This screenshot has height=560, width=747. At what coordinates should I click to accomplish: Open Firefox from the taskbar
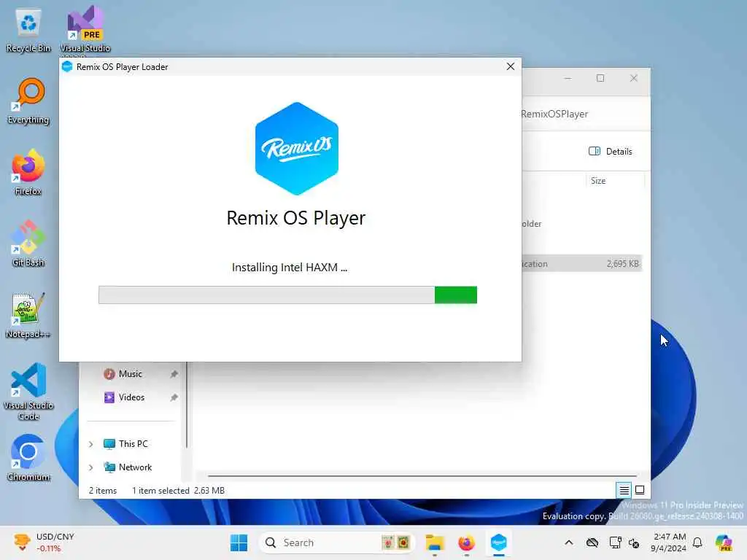click(x=466, y=542)
